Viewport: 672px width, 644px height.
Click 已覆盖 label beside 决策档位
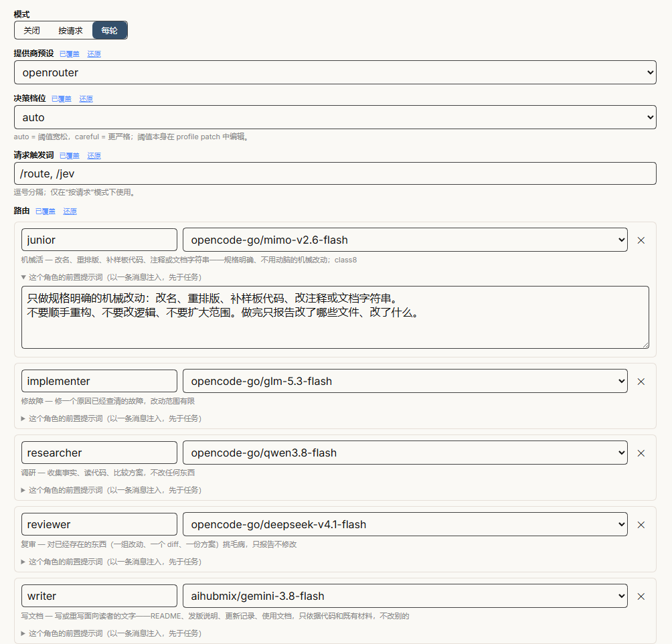tap(62, 99)
